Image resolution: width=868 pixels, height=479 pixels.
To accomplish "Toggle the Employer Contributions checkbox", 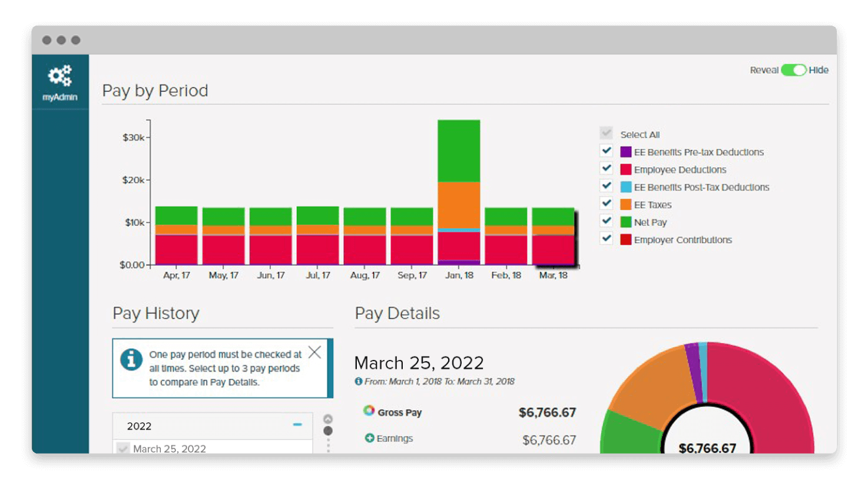I will click(x=607, y=239).
